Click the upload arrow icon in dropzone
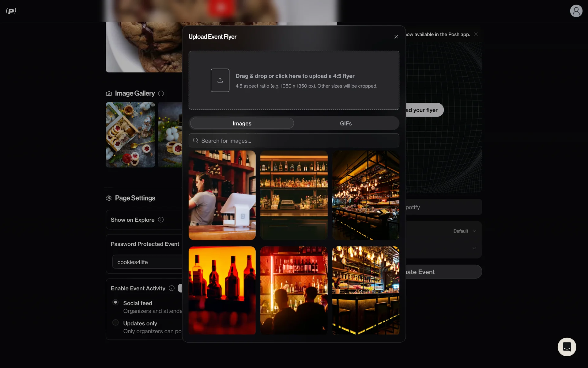588x368 pixels. 220,80
